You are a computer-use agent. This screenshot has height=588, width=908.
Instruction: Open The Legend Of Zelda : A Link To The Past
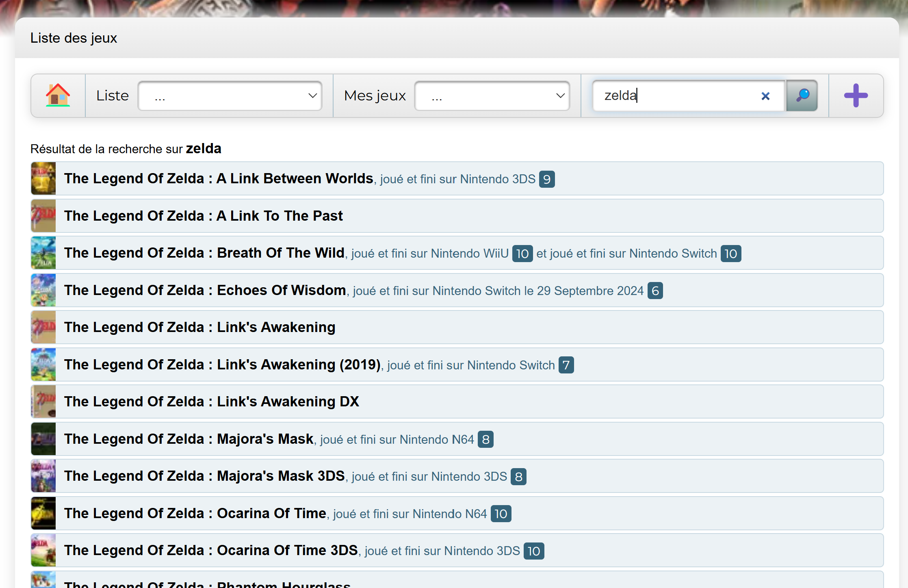pos(204,216)
